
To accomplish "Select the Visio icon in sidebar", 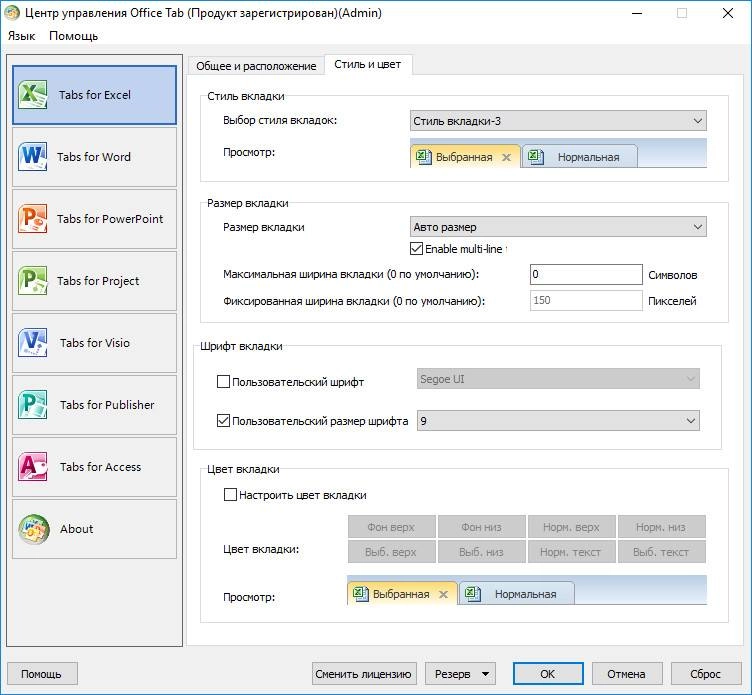I will [33, 342].
